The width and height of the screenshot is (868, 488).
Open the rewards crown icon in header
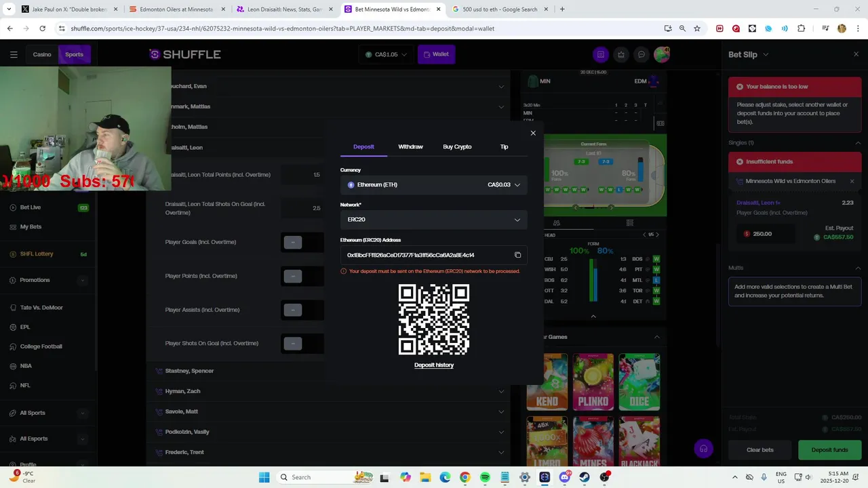(621, 54)
